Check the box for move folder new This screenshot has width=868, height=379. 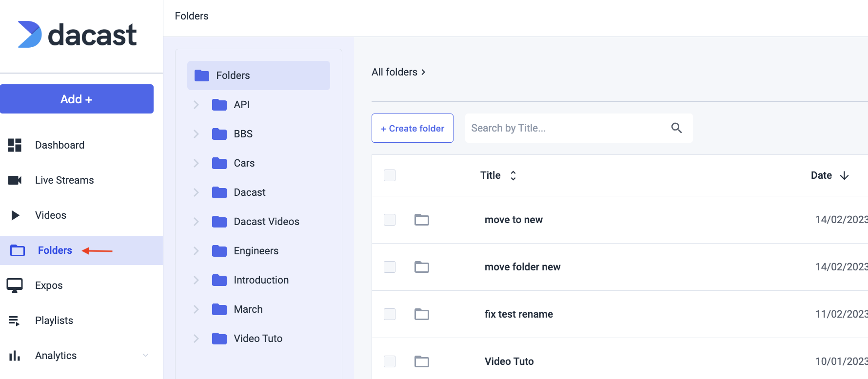click(390, 267)
